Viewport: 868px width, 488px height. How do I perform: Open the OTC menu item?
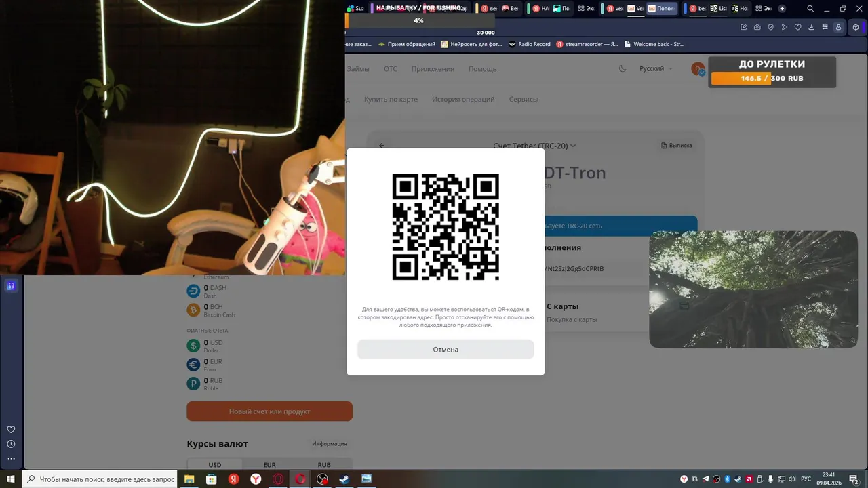(391, 69)
